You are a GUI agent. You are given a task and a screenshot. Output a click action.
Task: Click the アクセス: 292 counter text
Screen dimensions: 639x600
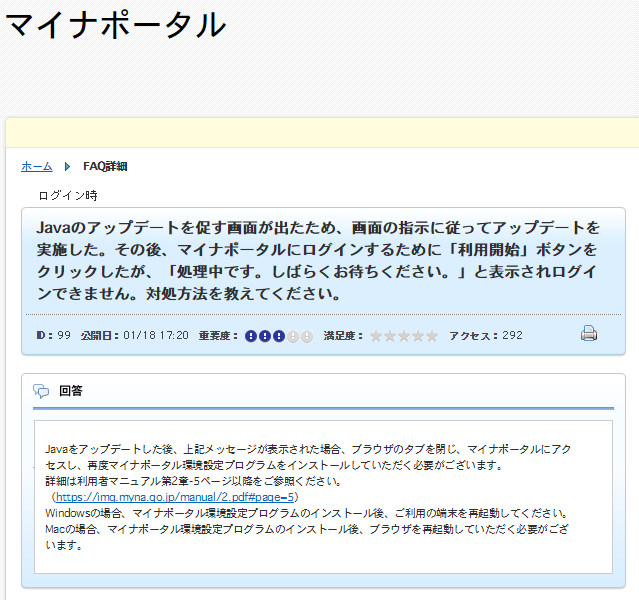click(x=486, y=335)
